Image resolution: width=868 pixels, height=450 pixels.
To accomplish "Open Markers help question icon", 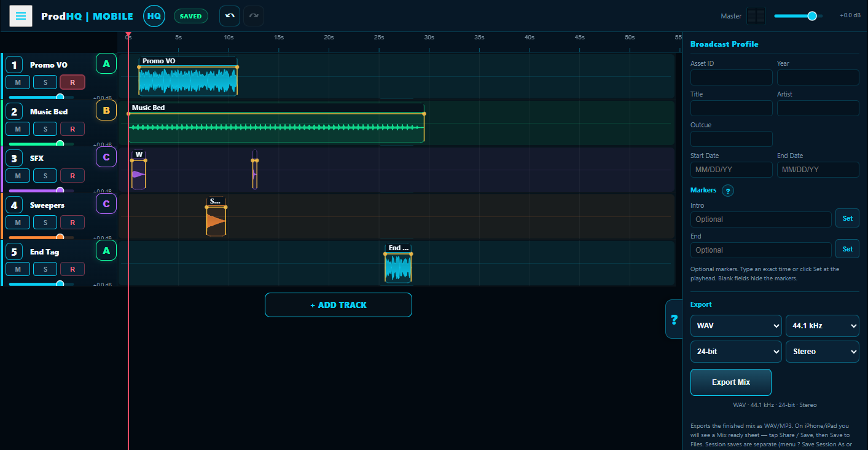I will 728,191.
